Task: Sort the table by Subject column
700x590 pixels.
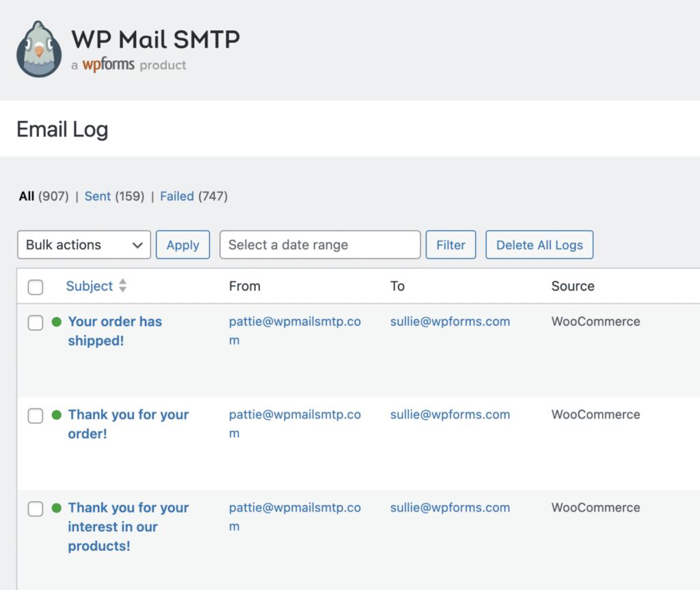Action: tap(90, 286)
